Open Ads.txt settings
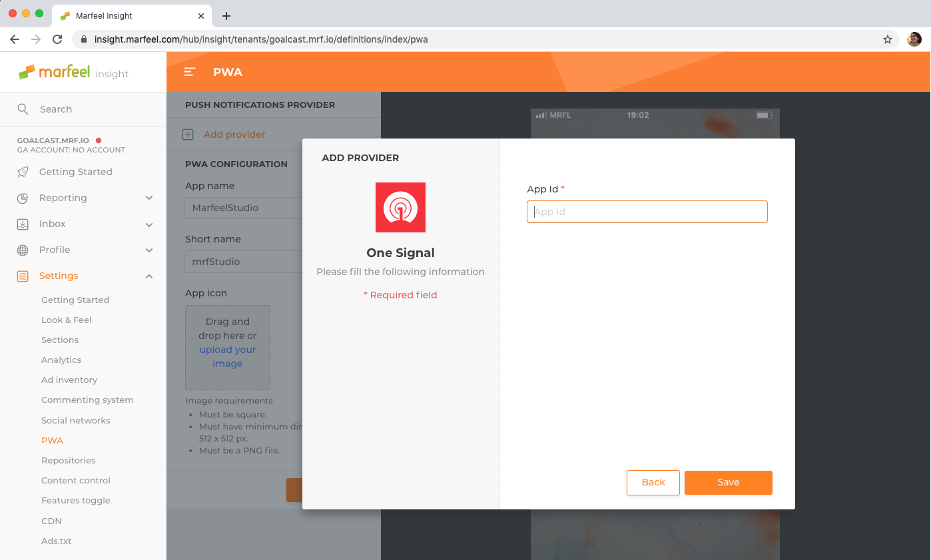The height and width of the screenshot is (560, 931). pyautogui.click(x=57, y=541)
